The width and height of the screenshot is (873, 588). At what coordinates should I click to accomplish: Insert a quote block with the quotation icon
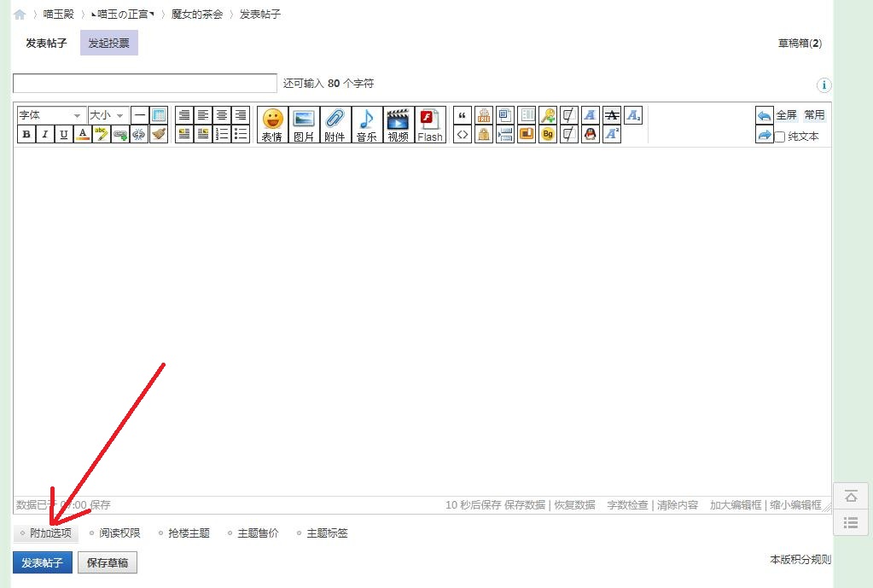coord(463,115)
